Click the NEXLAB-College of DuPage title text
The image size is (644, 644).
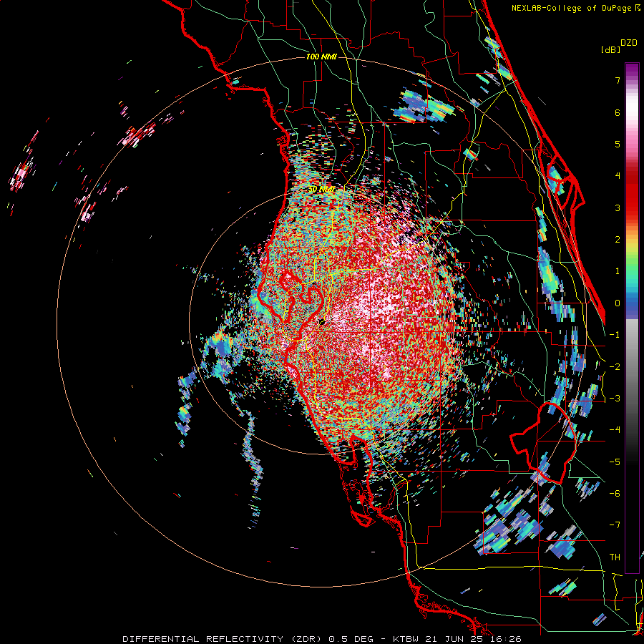tap(571, 8)
